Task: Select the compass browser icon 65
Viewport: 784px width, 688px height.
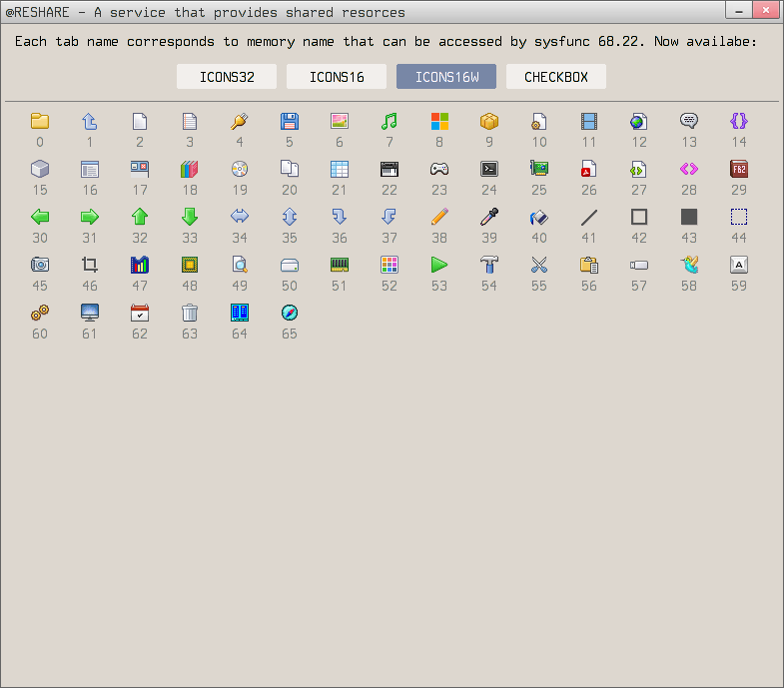Action: (290, 313)
